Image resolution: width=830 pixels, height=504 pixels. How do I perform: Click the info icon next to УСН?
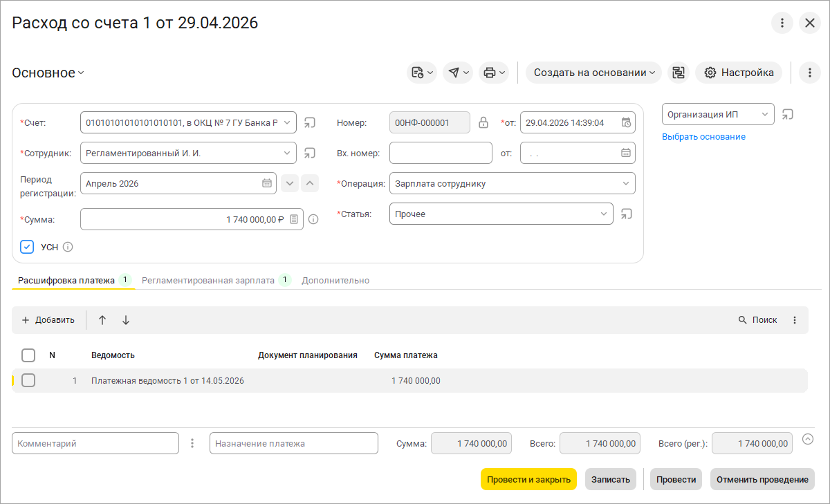68,247
